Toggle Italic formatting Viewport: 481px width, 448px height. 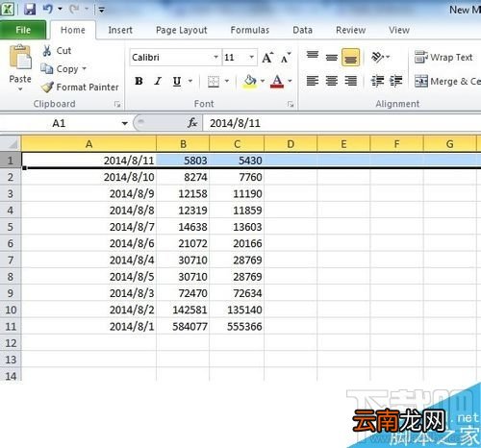(x=158, y=82)
